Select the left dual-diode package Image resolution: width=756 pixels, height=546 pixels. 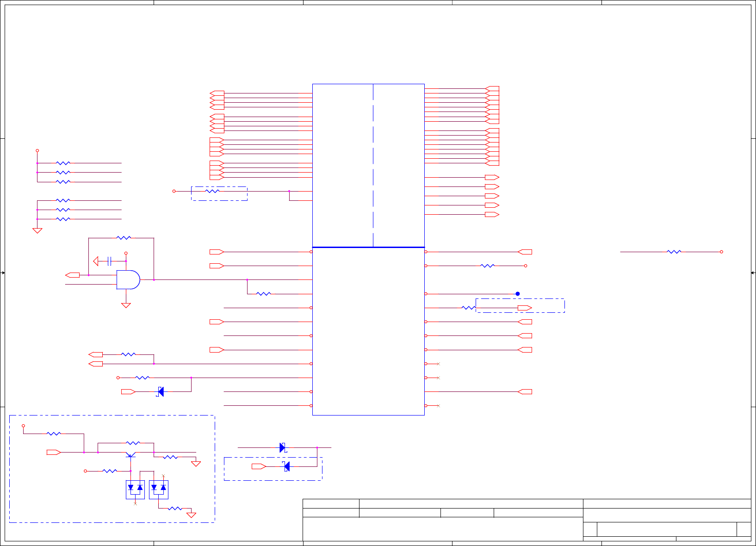coord(135,490)
